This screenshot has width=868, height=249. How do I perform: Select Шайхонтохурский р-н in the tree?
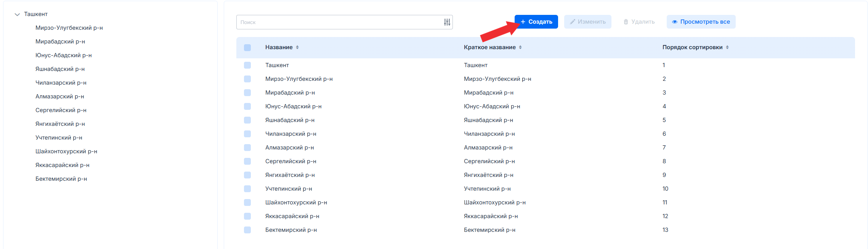pyautogui.click(x=66, y=151)
